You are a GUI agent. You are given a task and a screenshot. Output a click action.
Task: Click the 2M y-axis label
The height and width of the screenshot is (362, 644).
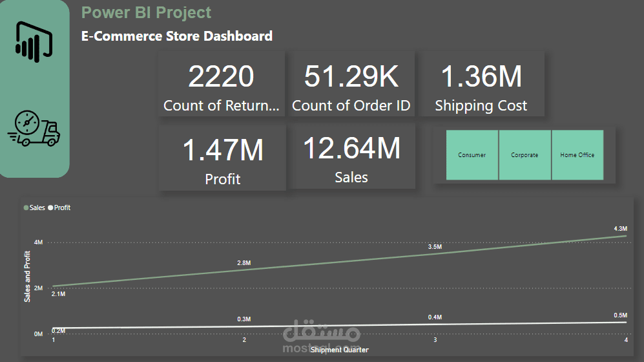click(x=38, y=288)
